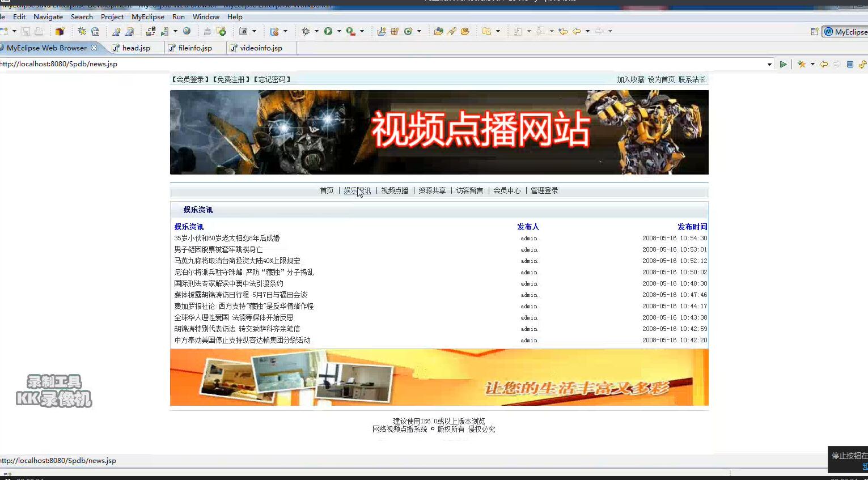Click the browser Add Favorites star icon
The width and height of the screenshot is (868, 480).
pyautogui.click(x=801, y=65)
